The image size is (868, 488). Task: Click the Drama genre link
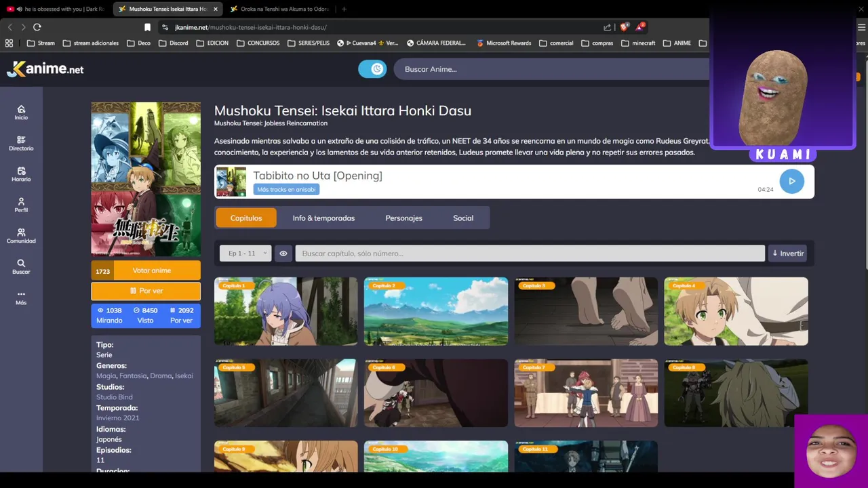[x=161, y=375]
